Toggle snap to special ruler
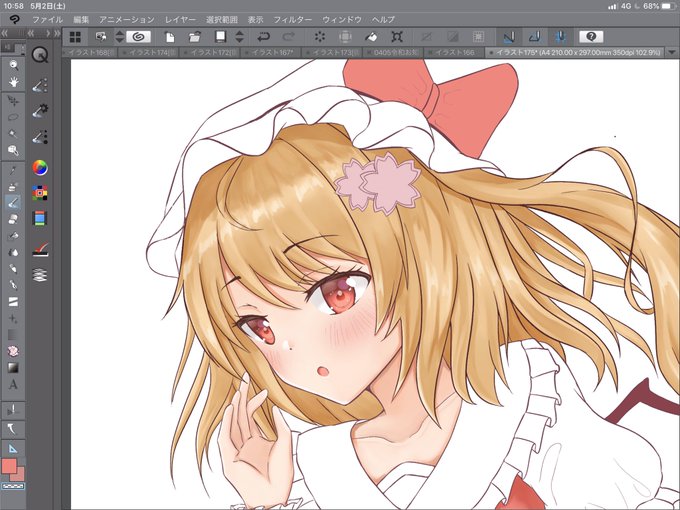Viewport: 680px width, 510px height. click(535, 37)
